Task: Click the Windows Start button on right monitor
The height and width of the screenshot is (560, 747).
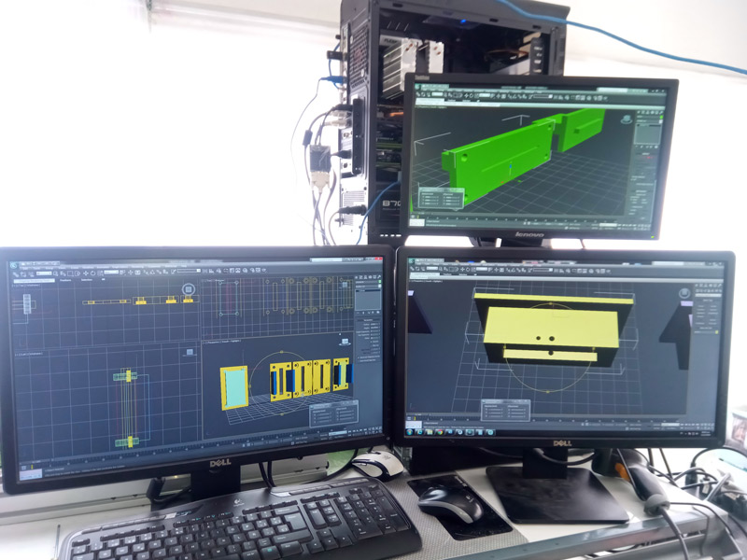Action: [x=412, y=431]
